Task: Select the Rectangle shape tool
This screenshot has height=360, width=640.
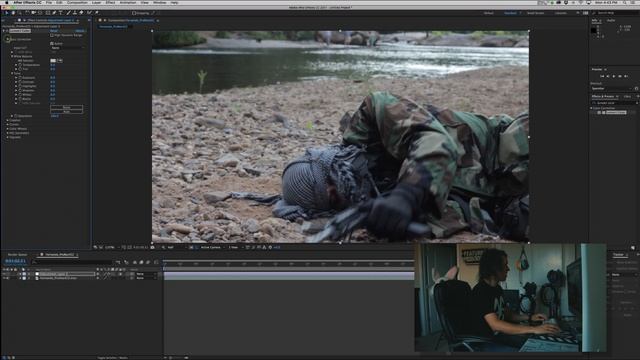Action: pos(47,13)
